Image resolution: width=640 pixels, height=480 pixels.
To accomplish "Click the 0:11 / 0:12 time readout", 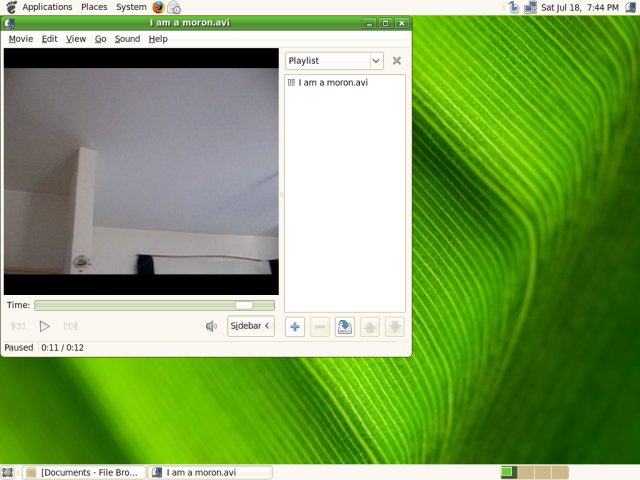I will pos(62,347).
